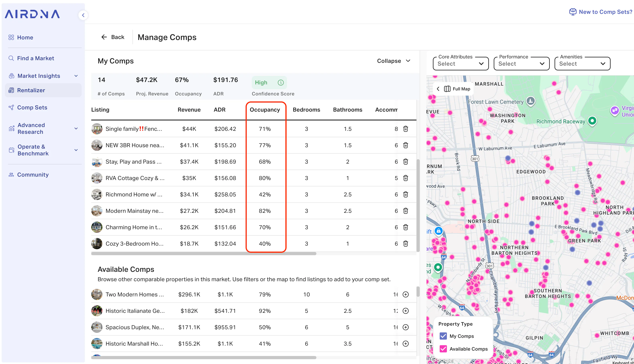Screen dimensions: 634x364
Task: Click My Comps vertical scrollbar
Action: click(x=418, y=206)
